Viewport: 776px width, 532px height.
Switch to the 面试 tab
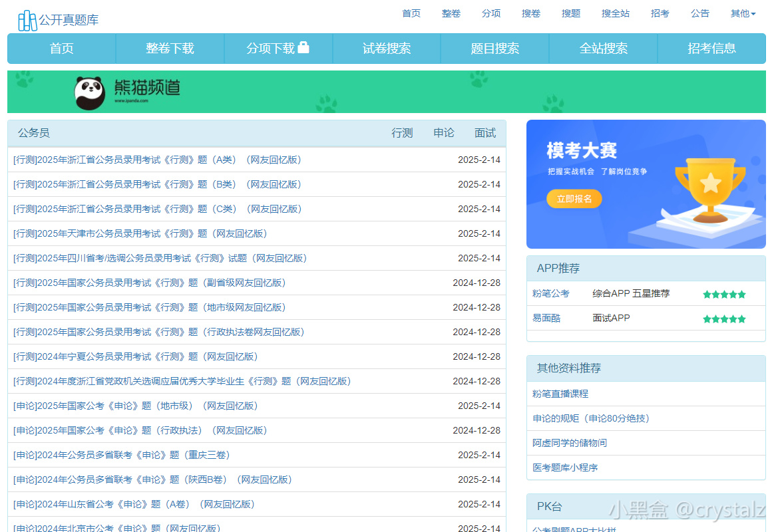tap(485, 132)
